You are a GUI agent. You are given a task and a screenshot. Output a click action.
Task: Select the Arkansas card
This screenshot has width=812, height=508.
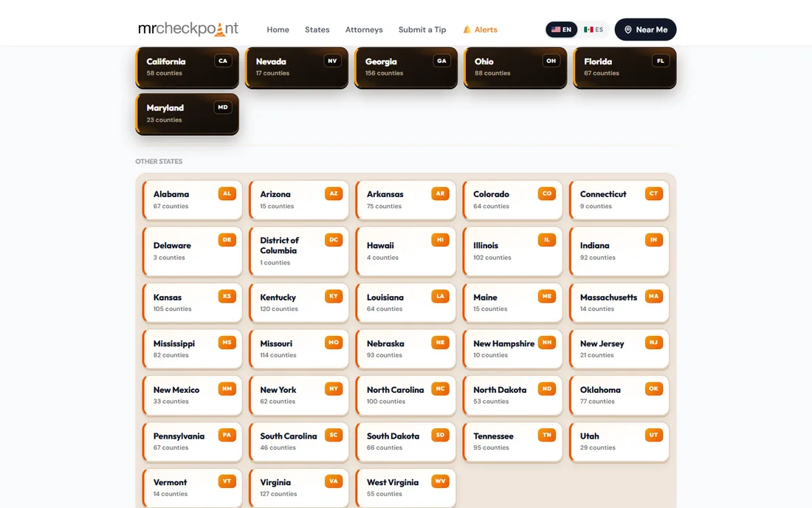coord(405,200)
